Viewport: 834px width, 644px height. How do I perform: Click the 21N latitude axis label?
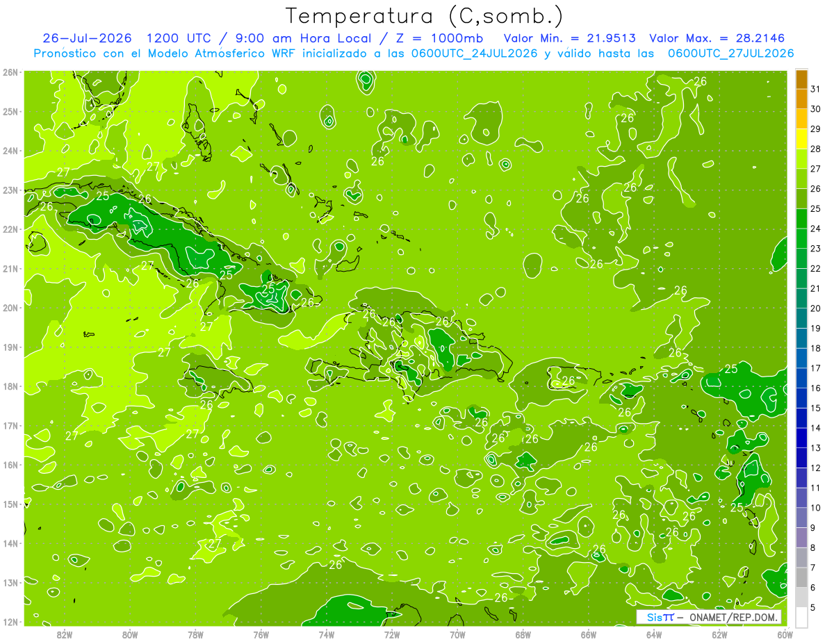(x=10, y=268)
